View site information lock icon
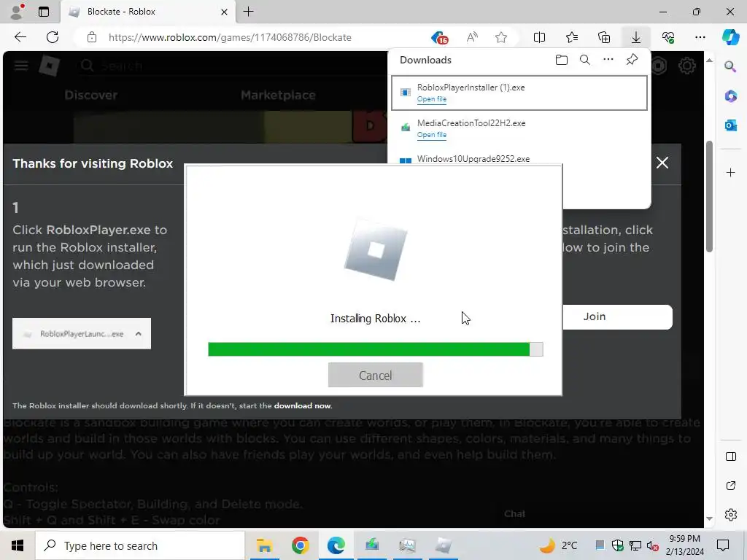 92,37
